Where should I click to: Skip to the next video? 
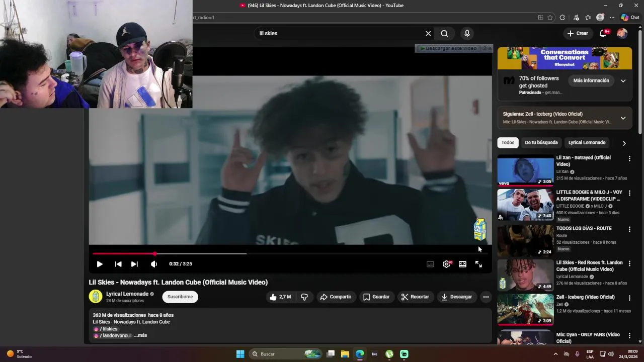(x=134, y=264)
